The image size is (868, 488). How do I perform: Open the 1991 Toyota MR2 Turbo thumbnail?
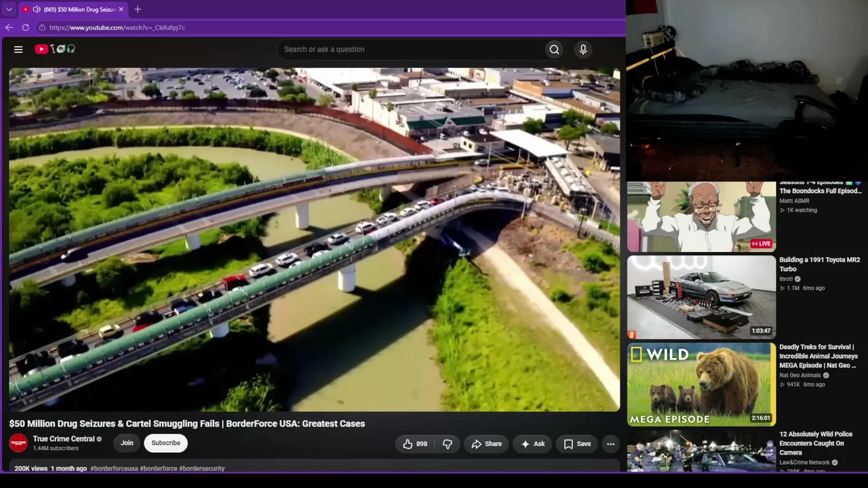click(701, 297)
